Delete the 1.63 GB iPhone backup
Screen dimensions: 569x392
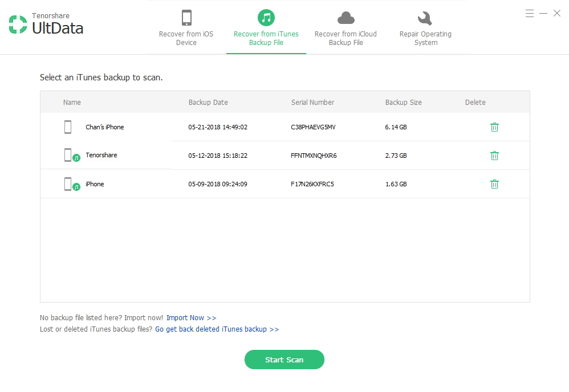point(494,184)
